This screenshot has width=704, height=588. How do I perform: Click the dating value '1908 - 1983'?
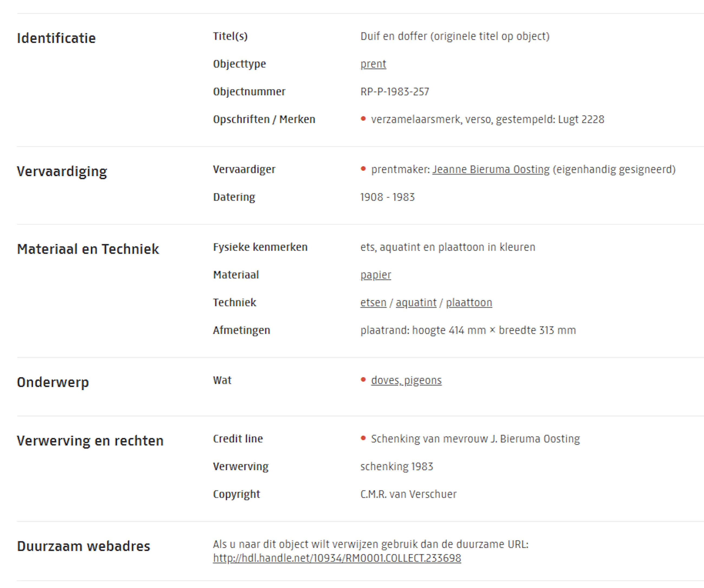pyautogui.click(x=387, y=197)
